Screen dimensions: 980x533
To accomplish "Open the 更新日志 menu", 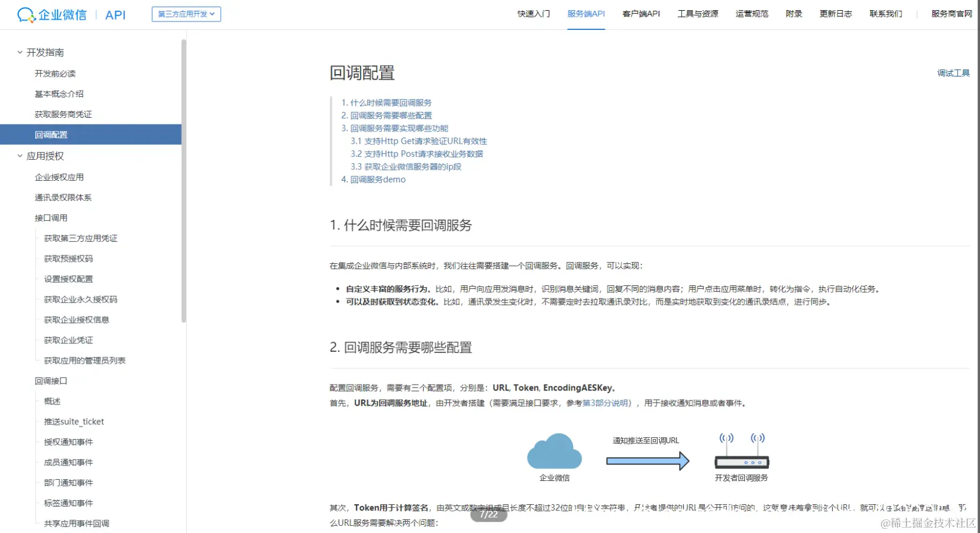I will (x=835, y=14).
